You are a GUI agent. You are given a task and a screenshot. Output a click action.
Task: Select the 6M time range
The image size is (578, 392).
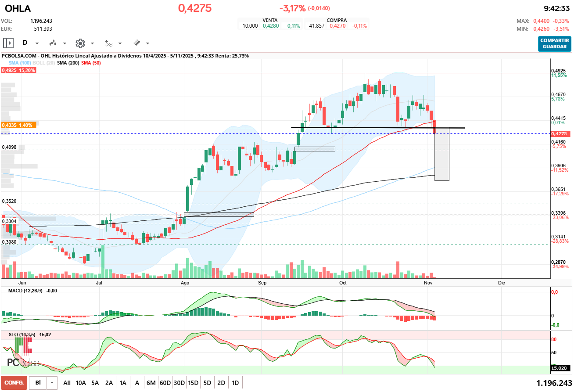pyautogui.click(x=151, y=383)
